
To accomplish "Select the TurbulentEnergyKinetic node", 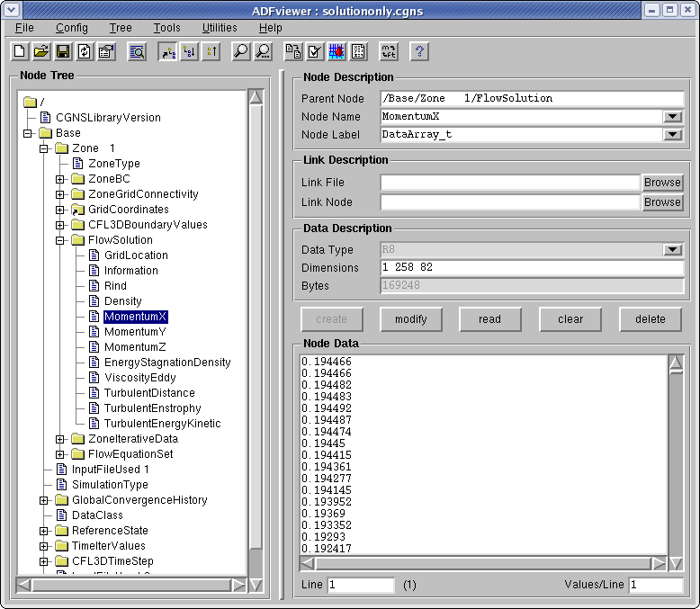I will (163, 424).
